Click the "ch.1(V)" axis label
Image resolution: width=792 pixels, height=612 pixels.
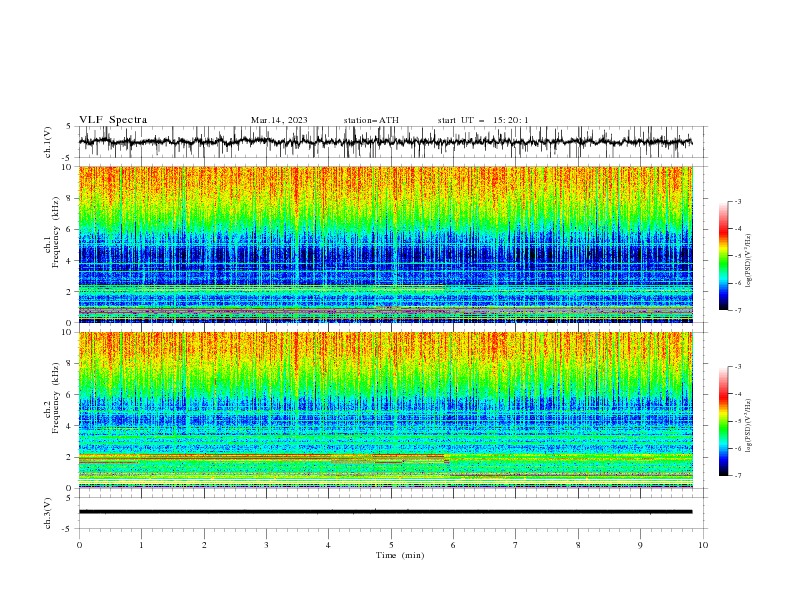pyautogui.click(x=48, y=142)
